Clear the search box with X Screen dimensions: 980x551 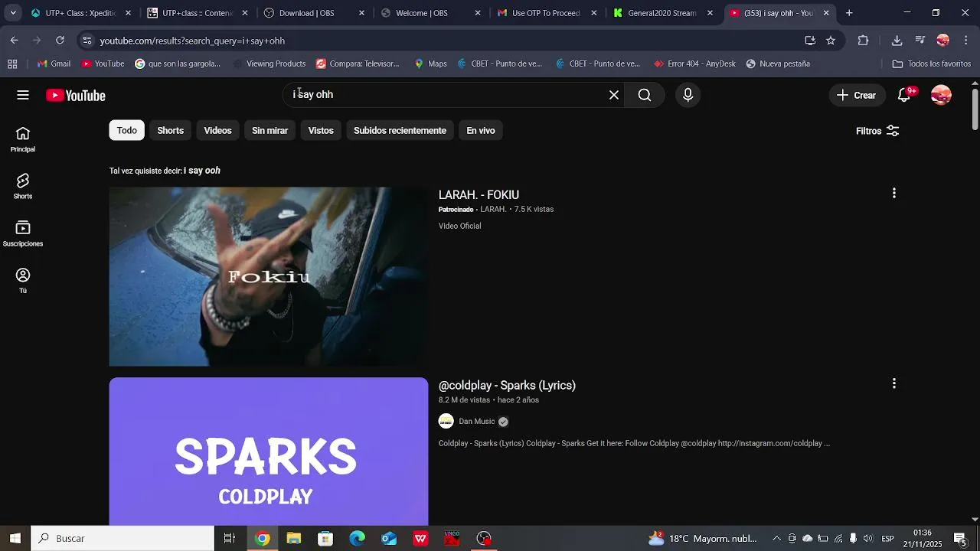(x=614, y=95)
